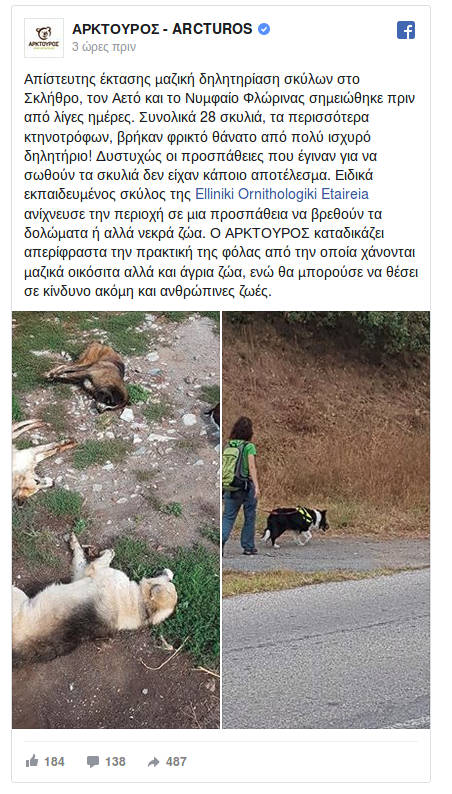Click the Greek post text paragraph
Screen dimensions: 452x794
221,185
